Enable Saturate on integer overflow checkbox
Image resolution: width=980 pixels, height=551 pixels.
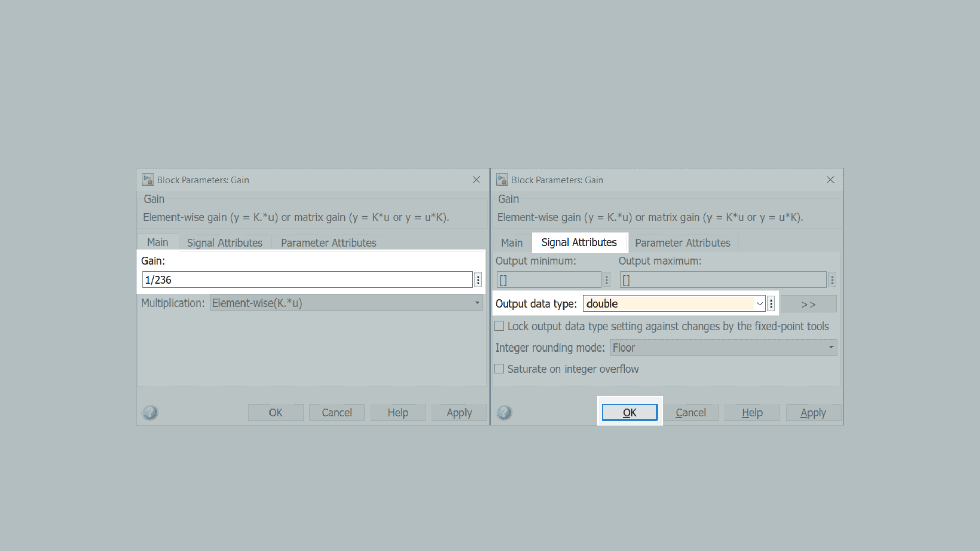click(x=499, y=369)
